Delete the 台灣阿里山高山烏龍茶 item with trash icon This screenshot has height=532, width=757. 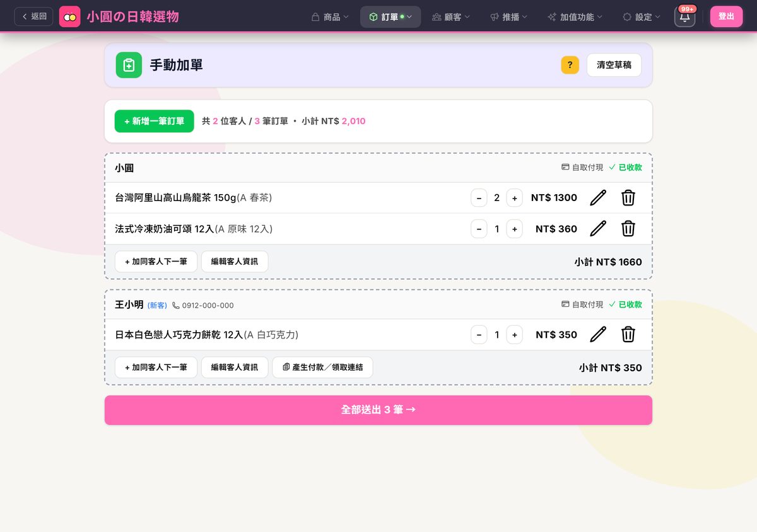[628, 198]
